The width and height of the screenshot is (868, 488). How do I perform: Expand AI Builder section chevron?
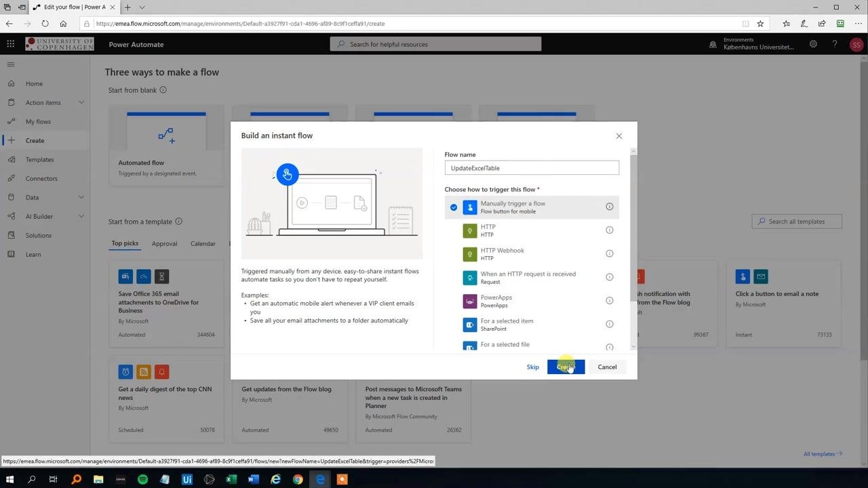pyautogui.click(x=81, y=216)
